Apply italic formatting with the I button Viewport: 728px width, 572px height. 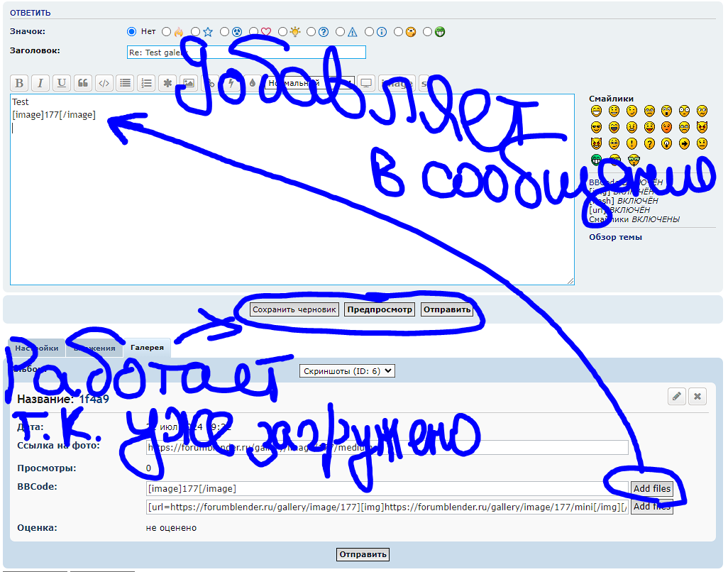(x=40, y=83)
